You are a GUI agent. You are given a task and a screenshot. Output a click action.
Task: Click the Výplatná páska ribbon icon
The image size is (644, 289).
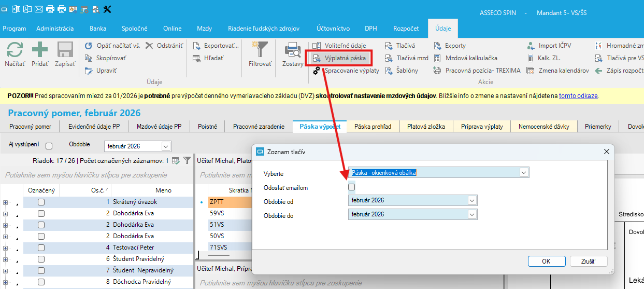tap(316, 58)
